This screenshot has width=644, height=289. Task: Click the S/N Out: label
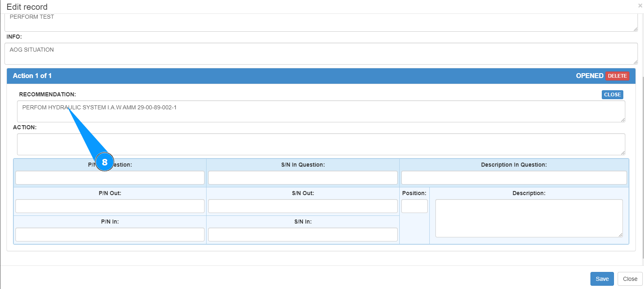click(303, 193)
